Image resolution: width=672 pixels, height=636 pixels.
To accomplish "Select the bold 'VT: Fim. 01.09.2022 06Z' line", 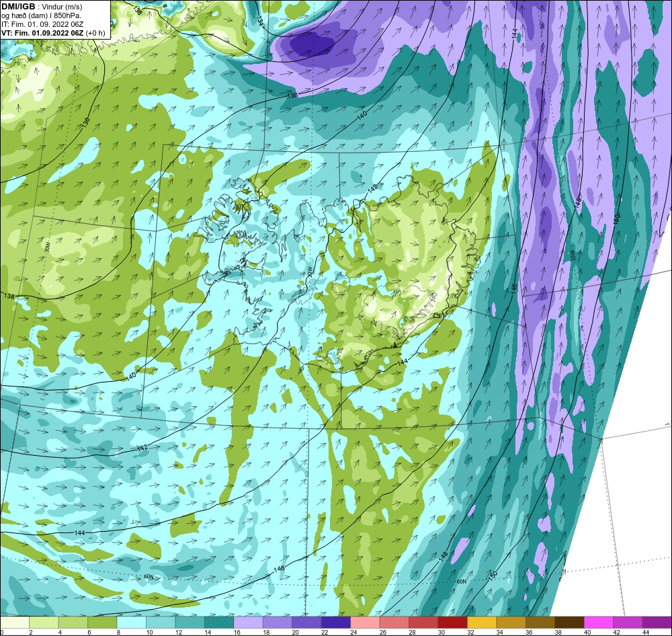I will pos(43,33).
